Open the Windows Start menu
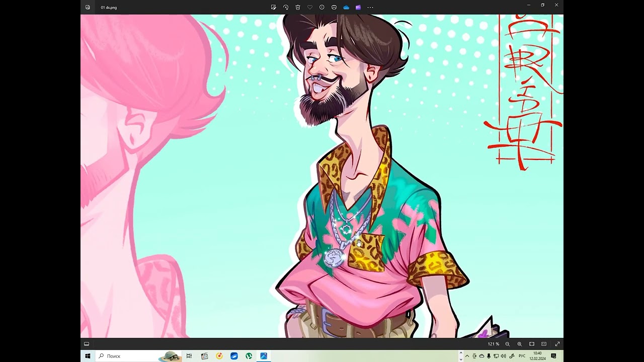 (x=88, y=356)
